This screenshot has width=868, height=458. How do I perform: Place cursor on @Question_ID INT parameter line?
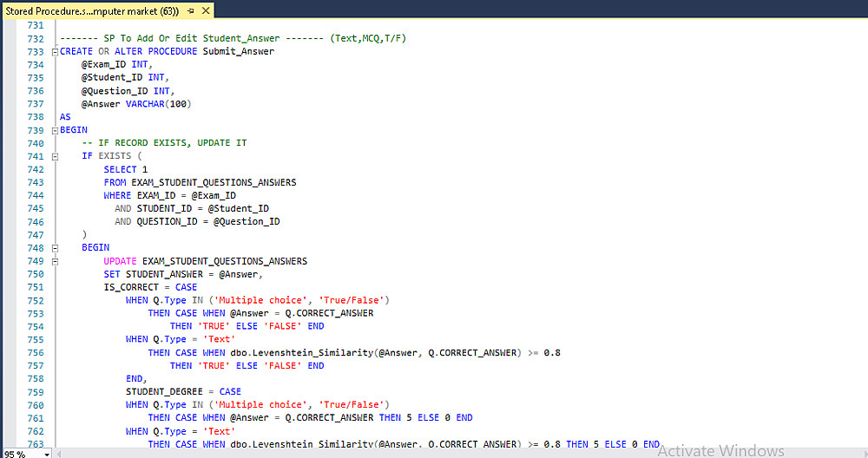128,91
